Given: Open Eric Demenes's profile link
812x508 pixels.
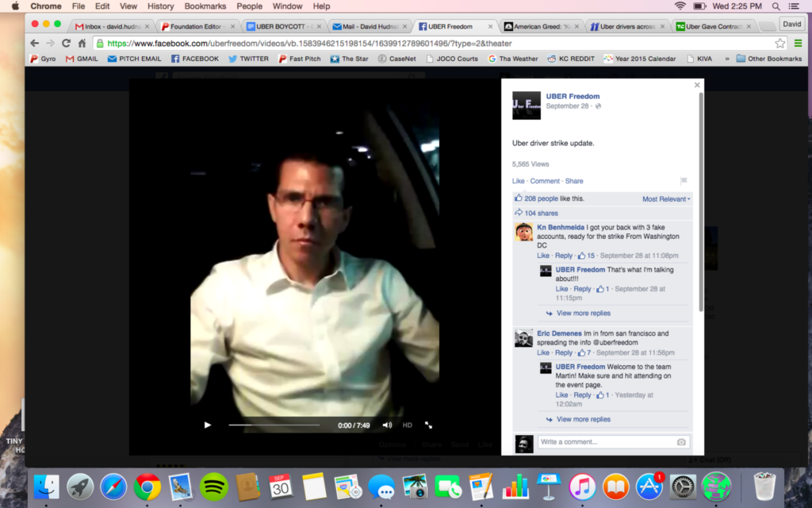Looking at the screenshot, I should pos(559,334).
